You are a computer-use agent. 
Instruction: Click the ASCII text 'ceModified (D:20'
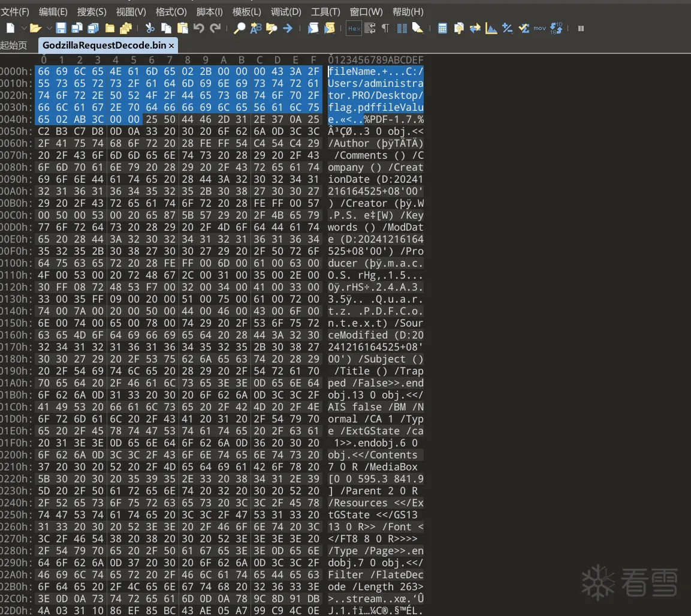point(376,335)
